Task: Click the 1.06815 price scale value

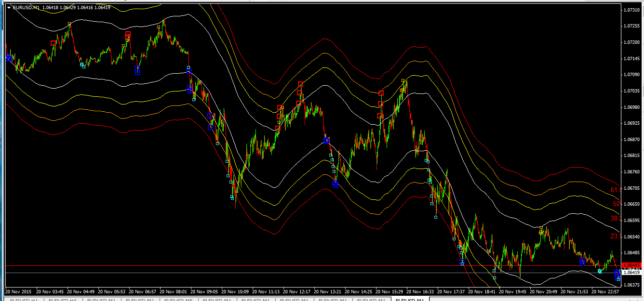Action: (631, 156)
